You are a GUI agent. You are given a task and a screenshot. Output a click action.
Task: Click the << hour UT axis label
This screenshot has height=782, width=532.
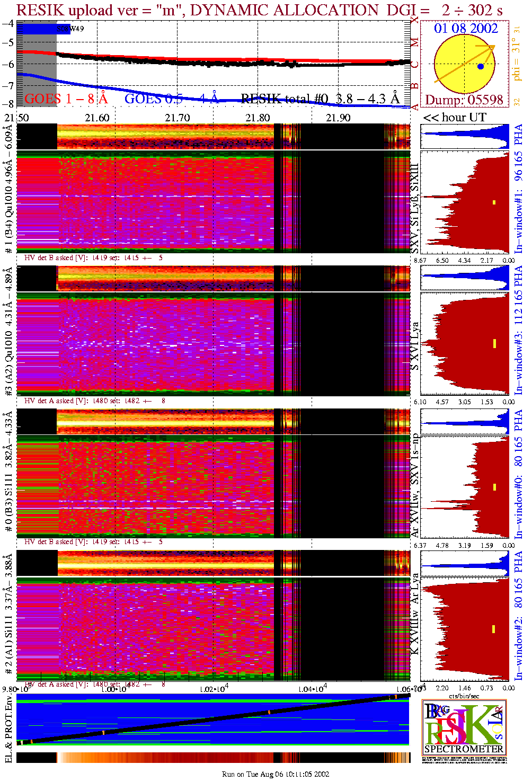454,118
